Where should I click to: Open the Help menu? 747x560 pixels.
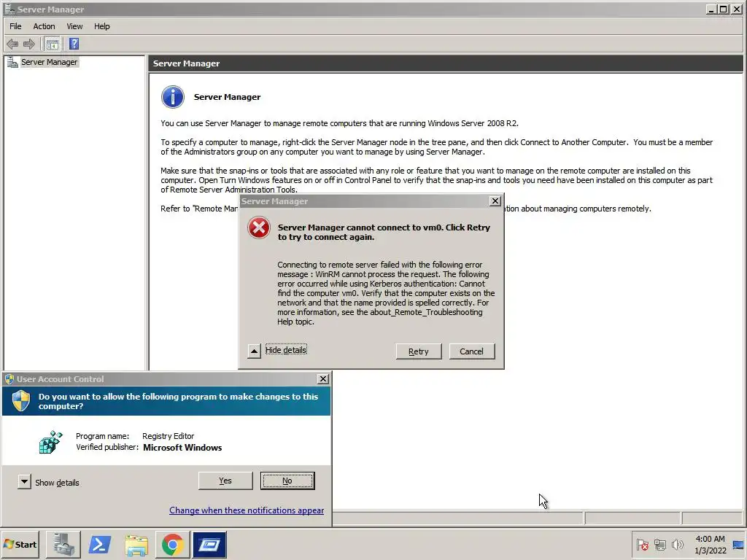[101, 26]
